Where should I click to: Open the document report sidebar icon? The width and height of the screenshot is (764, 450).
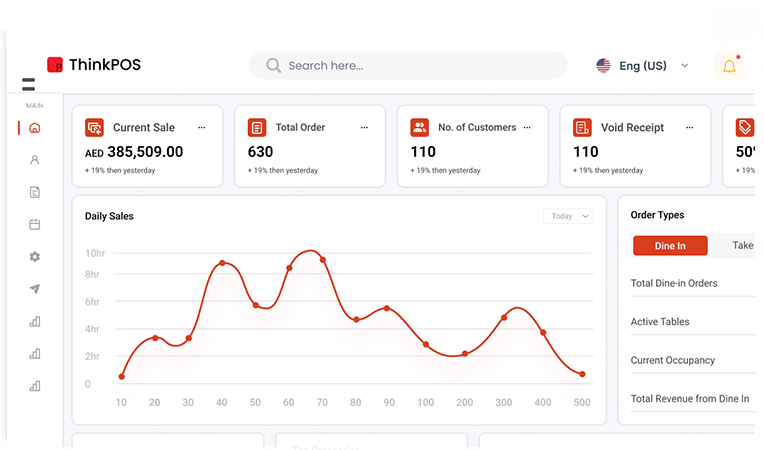point(35,192)
